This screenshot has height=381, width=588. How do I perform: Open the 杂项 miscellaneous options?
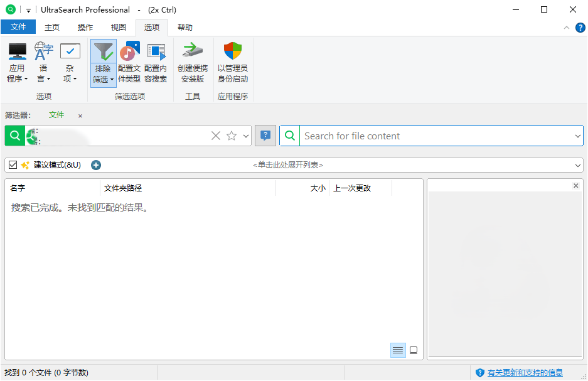[x=70, y=63]
